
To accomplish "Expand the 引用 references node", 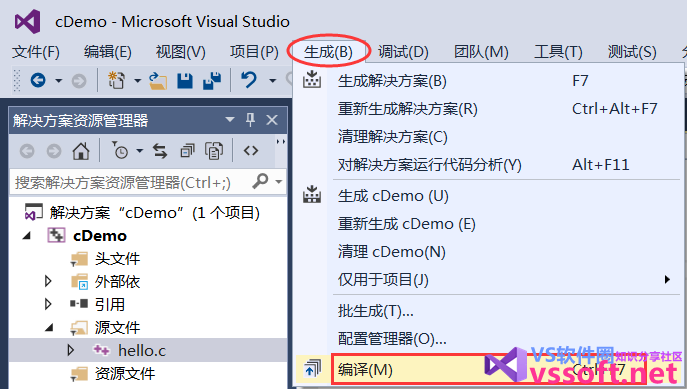I will pos(48,304).
